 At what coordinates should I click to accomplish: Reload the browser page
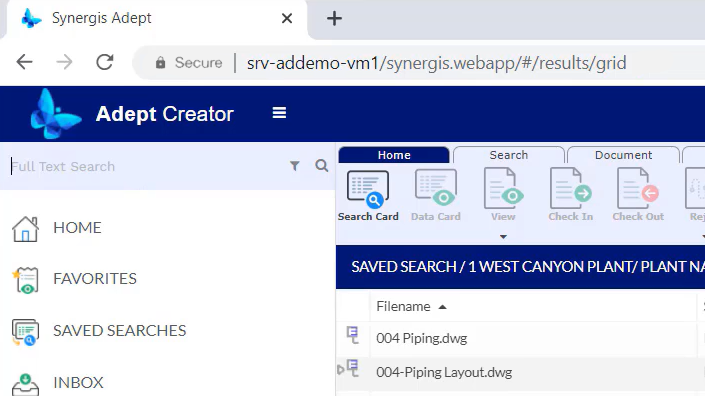pyautogui.click(x=105, y=62)
